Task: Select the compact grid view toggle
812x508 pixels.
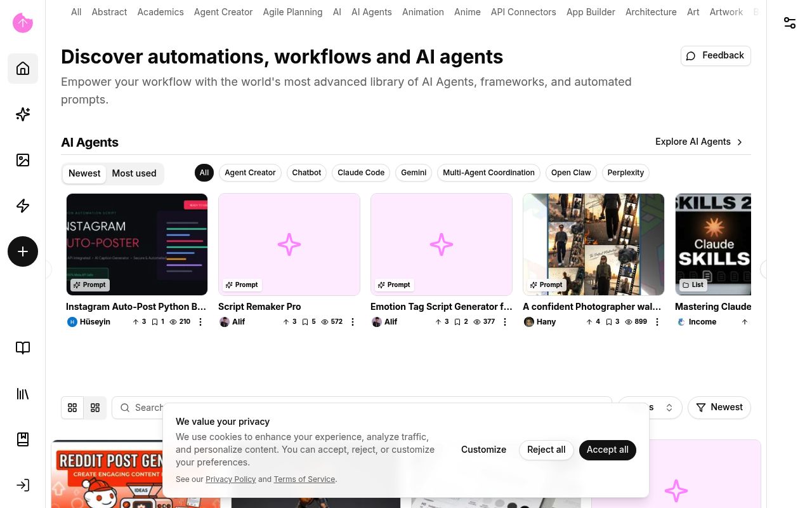Action: click(x=95, y=408)
